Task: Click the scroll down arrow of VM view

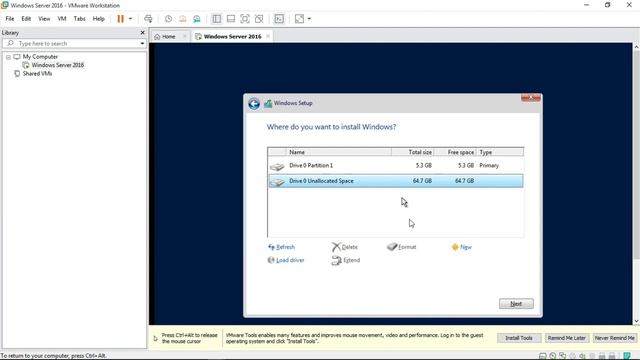Action: 636,321
